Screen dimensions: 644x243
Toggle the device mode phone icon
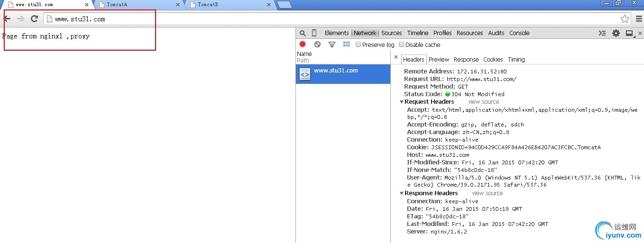(x=314, y=33)
